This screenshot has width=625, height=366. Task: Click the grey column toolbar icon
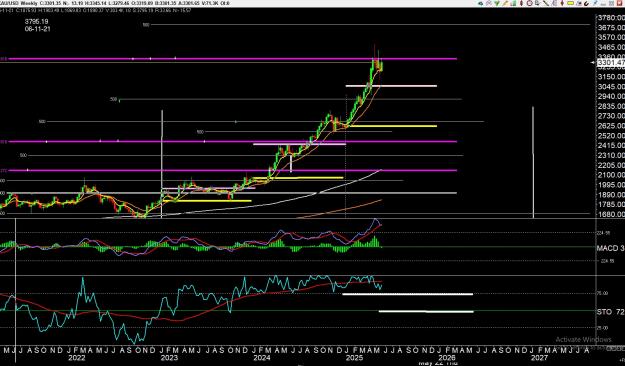pyautogui.click(x=554, y=3)
